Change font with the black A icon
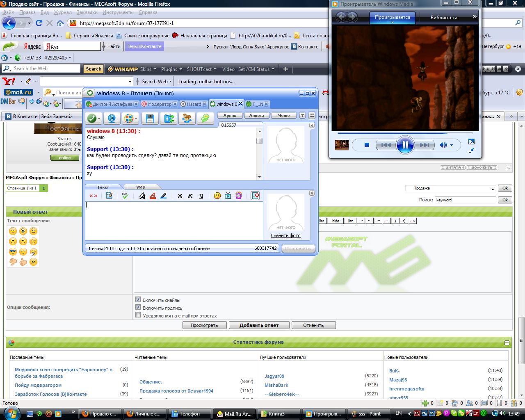The image size is (525, 420). [142, 196]
